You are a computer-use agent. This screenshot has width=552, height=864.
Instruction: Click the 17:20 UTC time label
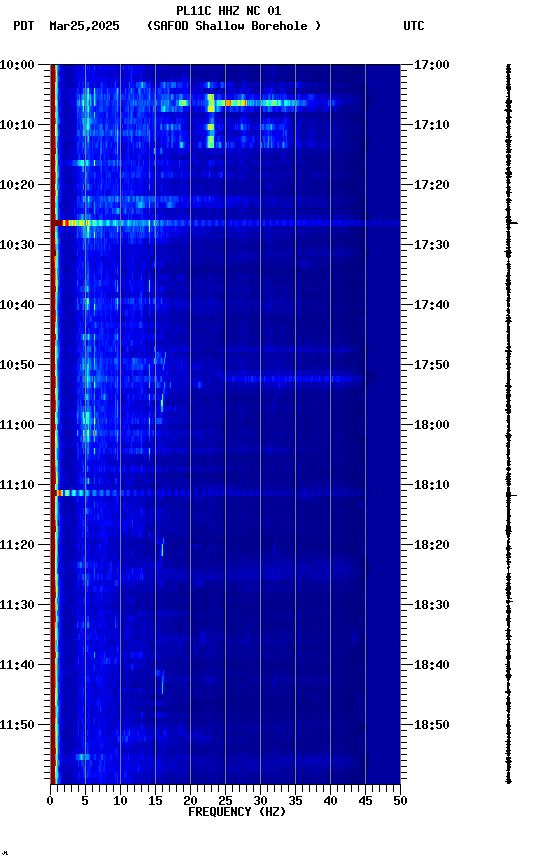[432, 185]
